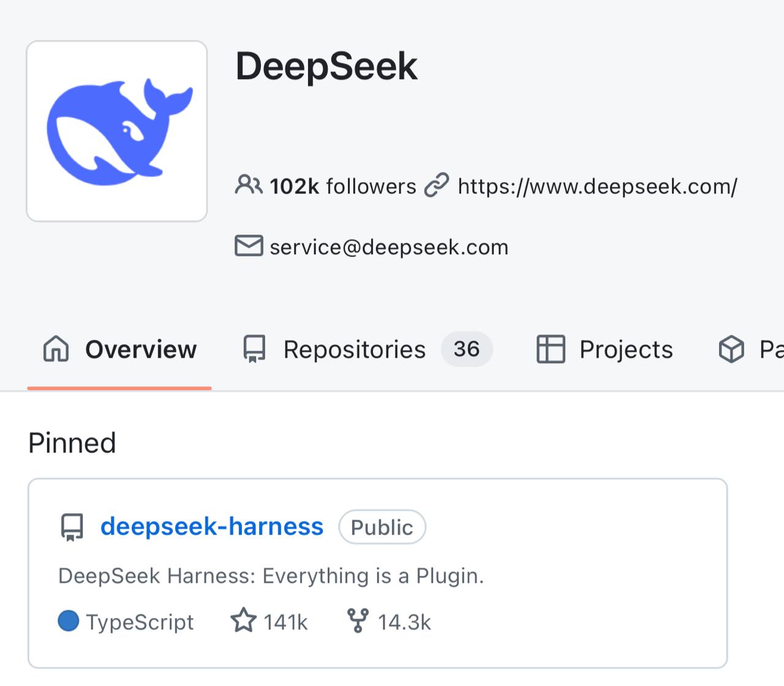Open the 141k stargazers count
Screen dimensions: 784x686
point(285,622)
